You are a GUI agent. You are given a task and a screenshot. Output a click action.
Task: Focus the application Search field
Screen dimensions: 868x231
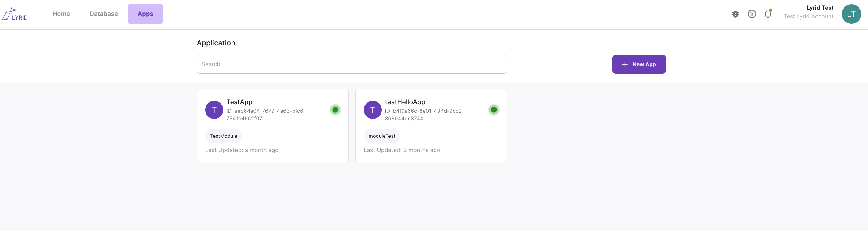tap(352, 64)
